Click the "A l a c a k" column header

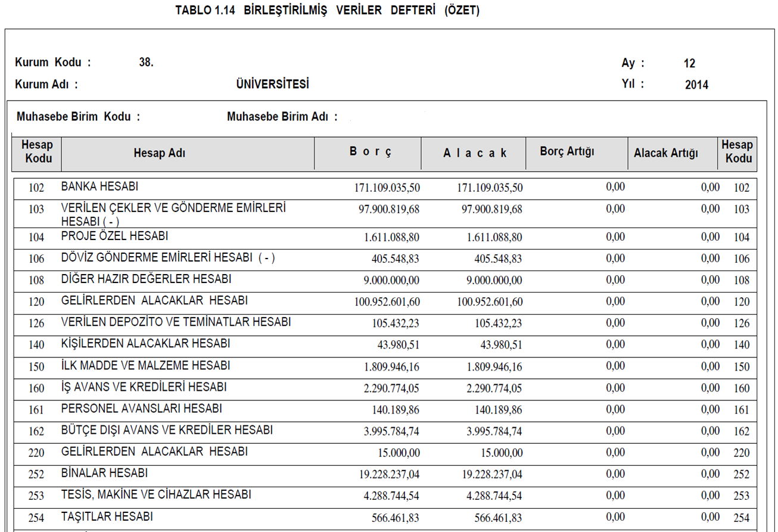click(x=475, y=153)
